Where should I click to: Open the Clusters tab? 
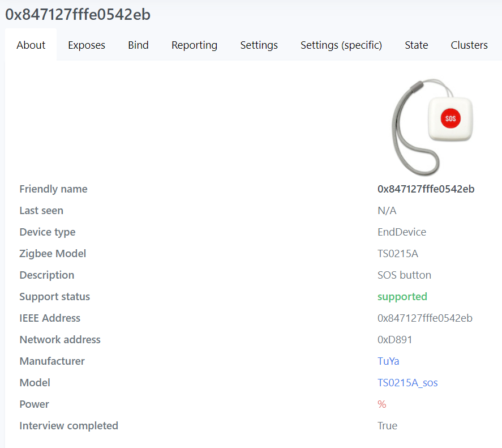pyautogui.click(x=469, y=45)
